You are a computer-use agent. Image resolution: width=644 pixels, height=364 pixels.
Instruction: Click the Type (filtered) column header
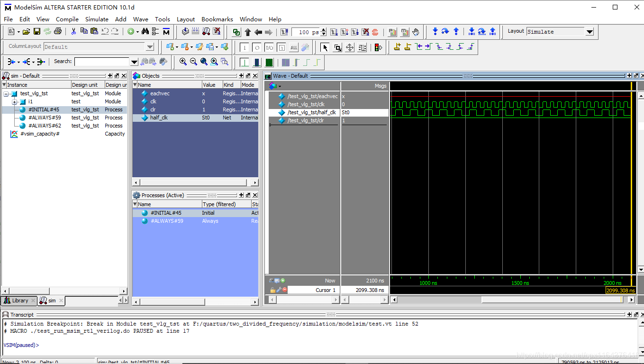[x=226, y=204]
